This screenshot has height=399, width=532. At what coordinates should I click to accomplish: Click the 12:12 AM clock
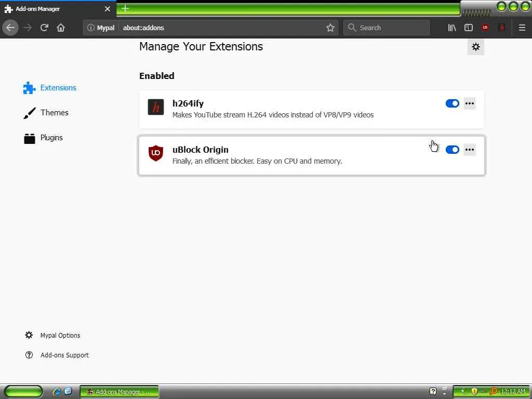[513, 391]
